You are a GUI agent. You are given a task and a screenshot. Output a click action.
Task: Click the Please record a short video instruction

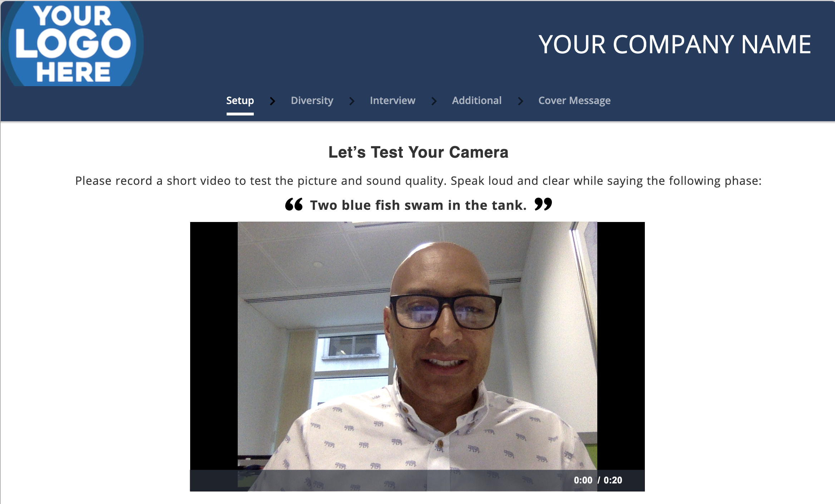(418, 181)
